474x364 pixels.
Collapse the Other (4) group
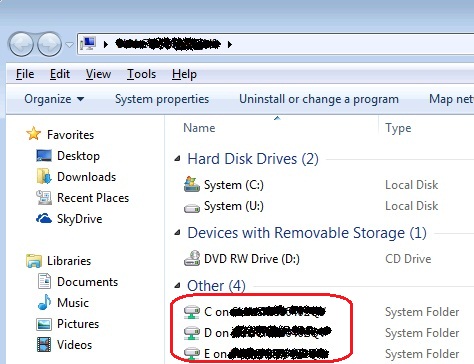pos(177,286)
